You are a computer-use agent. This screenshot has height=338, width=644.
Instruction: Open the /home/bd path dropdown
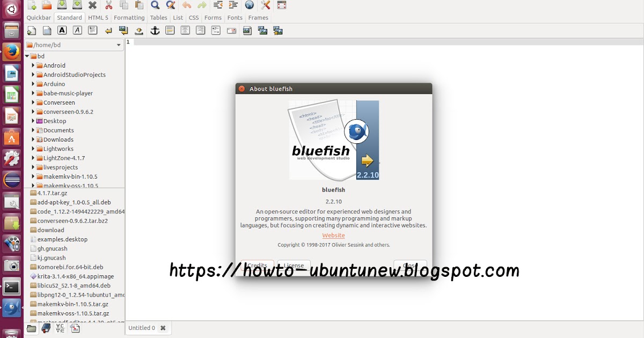(119, 45)
